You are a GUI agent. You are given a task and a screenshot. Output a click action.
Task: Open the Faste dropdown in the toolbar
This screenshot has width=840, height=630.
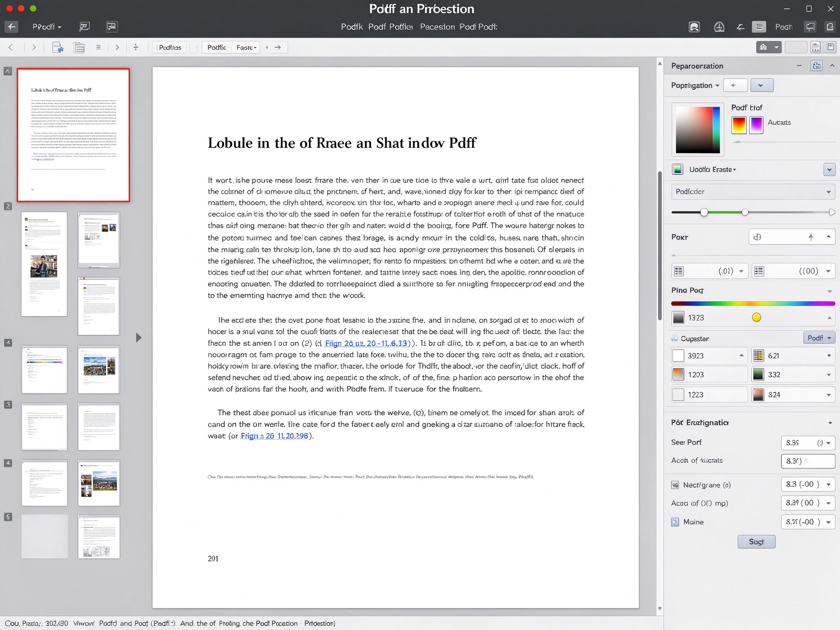tap(247, 48)
